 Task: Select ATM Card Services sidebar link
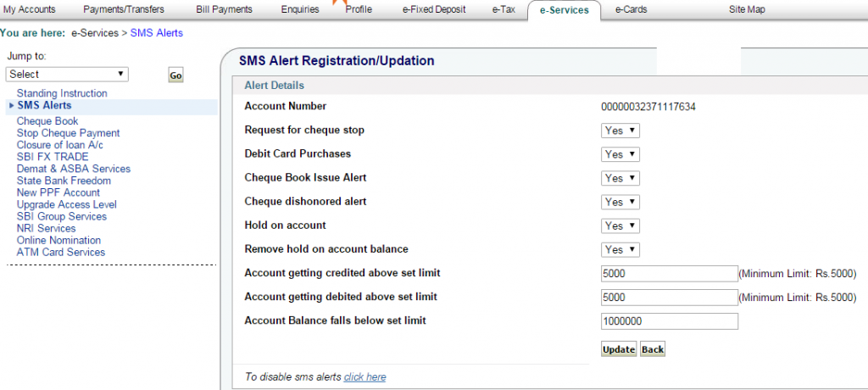click(61, 252)
